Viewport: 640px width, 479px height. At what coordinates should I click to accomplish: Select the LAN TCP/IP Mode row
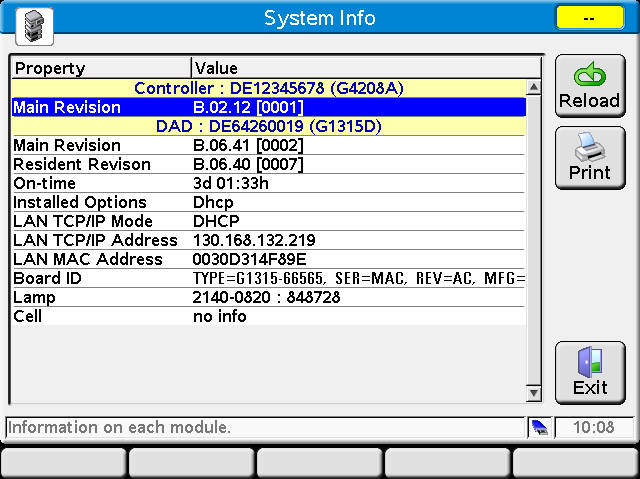[x=269, y=221]
